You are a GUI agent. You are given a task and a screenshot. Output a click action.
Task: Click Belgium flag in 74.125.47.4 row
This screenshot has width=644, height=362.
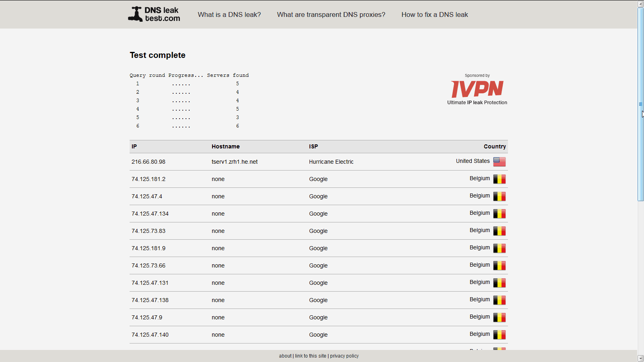500,196
